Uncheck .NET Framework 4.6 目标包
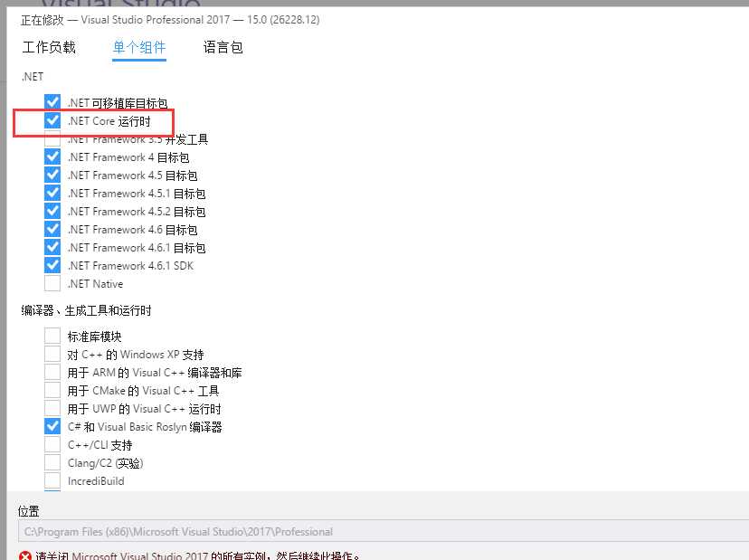 52,230
